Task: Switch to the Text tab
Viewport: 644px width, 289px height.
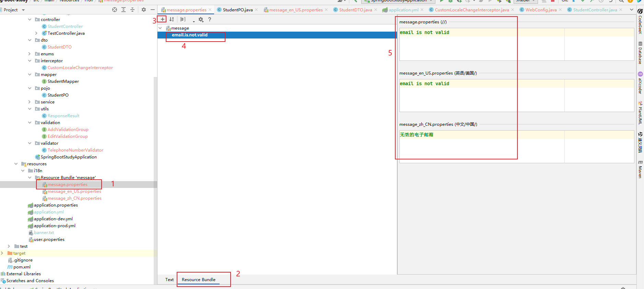Action: point(169,280)
